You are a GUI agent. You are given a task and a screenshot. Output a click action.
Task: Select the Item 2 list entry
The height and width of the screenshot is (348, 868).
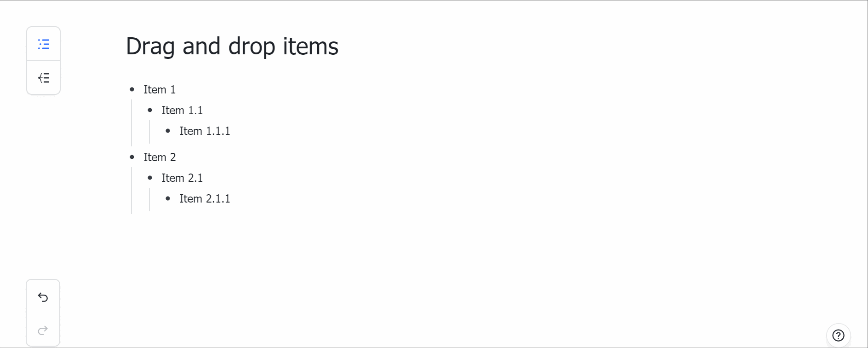click(160, 157)
